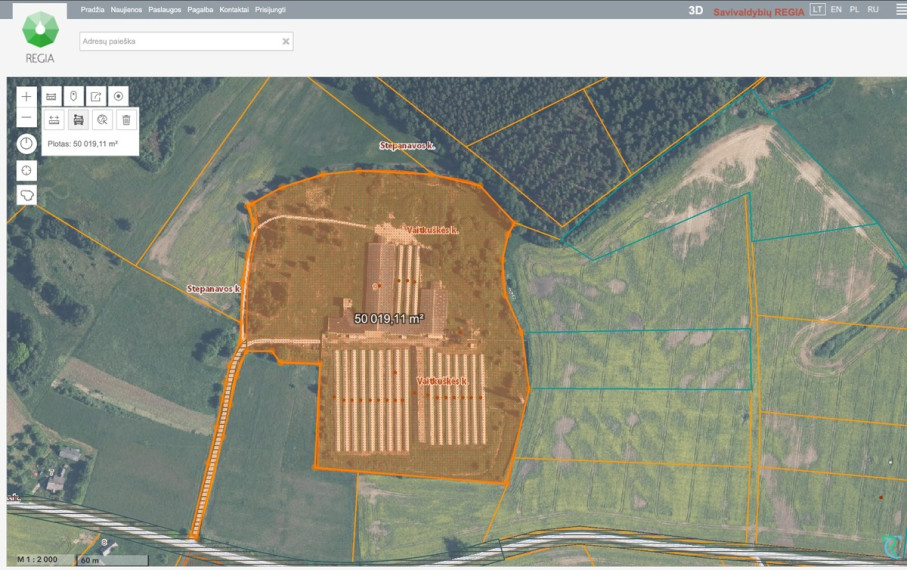Screen dimensions: 907x570
Task: Select LT language
Action: 817,9
